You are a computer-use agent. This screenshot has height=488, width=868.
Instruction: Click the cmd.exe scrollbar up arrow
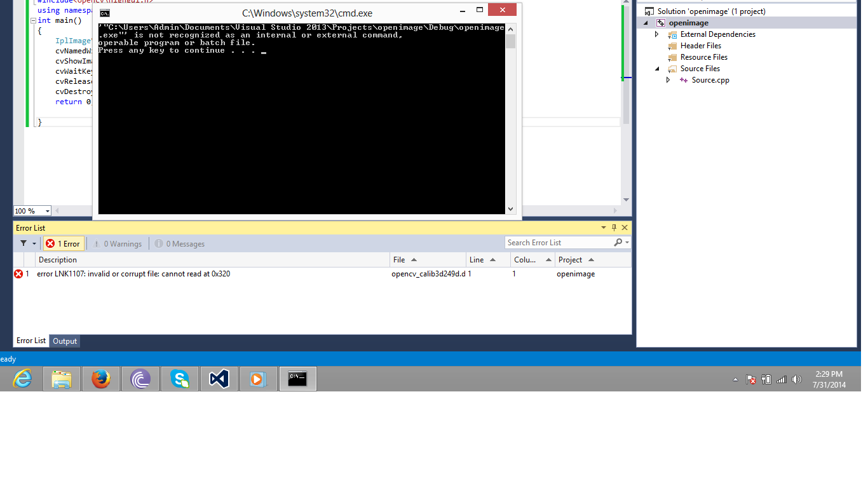coord(510,29)
